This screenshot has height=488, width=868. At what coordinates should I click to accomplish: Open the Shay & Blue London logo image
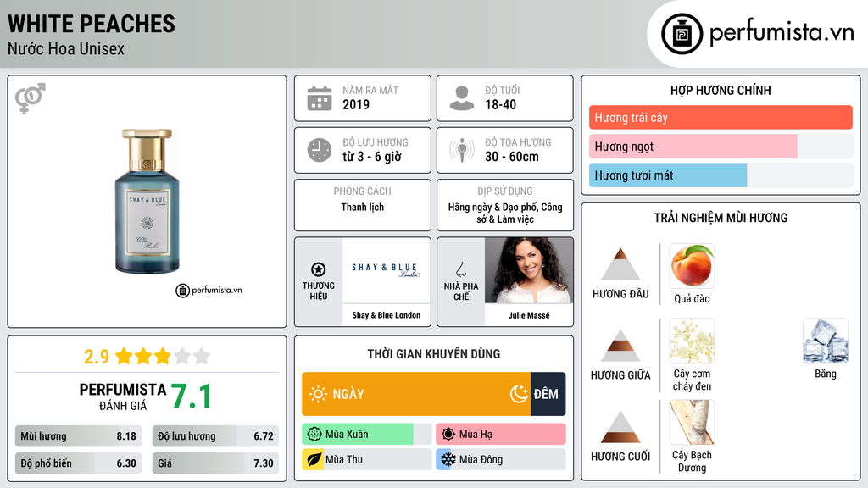click(387, 270)
